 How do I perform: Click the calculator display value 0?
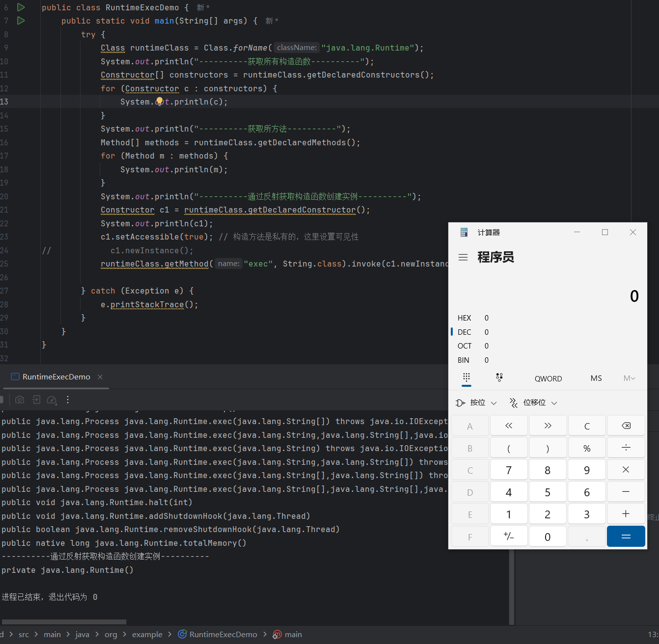[634, 296]
